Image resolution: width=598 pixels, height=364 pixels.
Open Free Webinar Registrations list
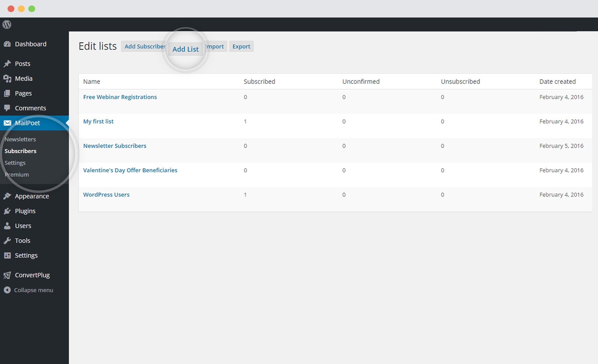pyautogui.click(x=120, y=97)
